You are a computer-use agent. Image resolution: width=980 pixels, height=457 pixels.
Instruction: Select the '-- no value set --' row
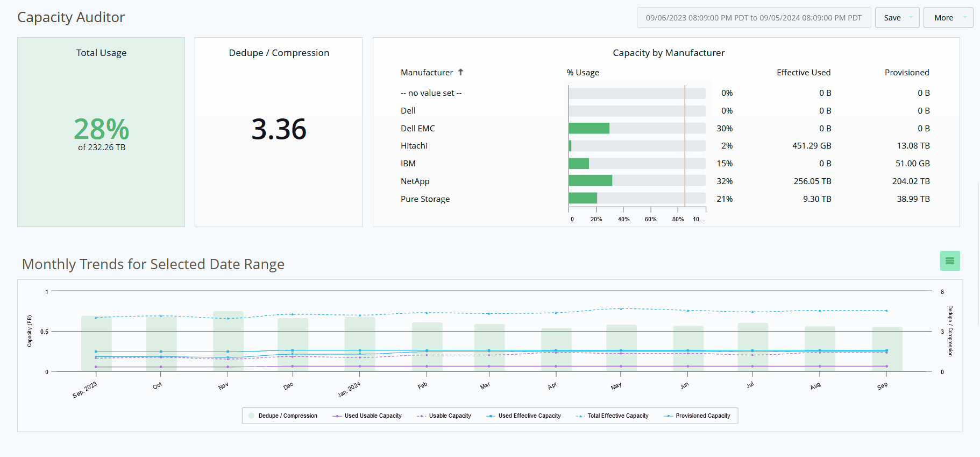665,93
